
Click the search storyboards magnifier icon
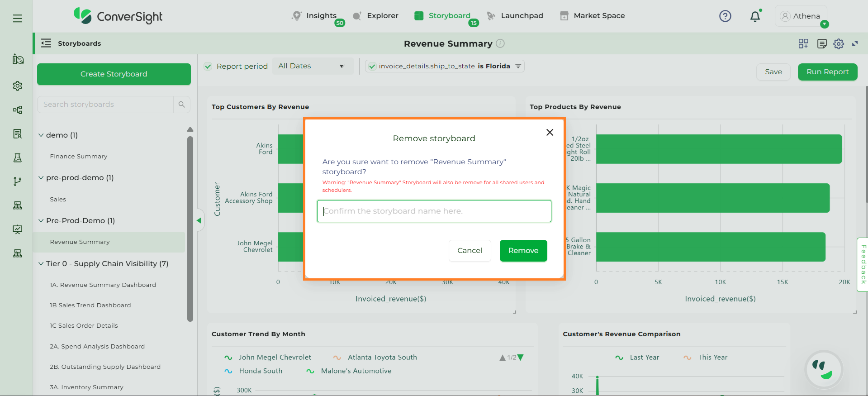(182, 105)
